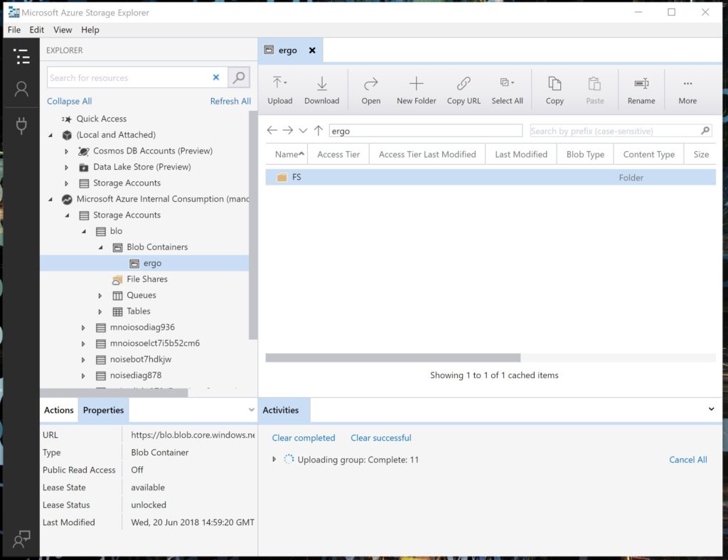Close the ergo tab

pyautogui.click(x=313, y=50)
